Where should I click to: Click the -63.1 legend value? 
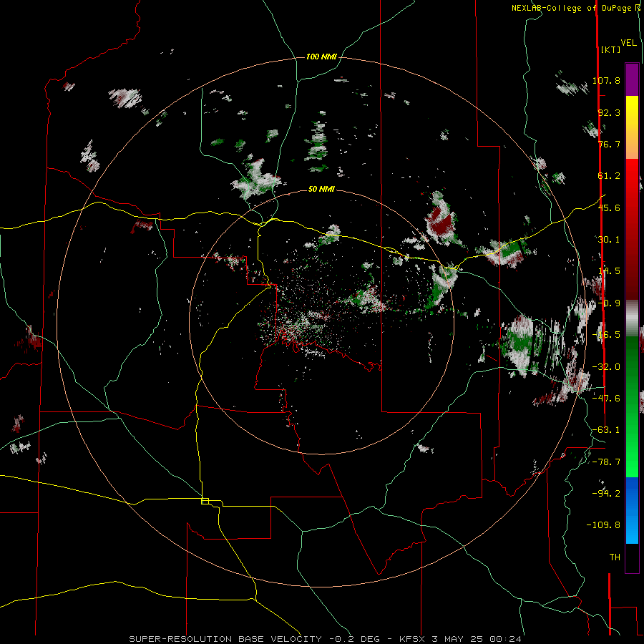(606, 430)
